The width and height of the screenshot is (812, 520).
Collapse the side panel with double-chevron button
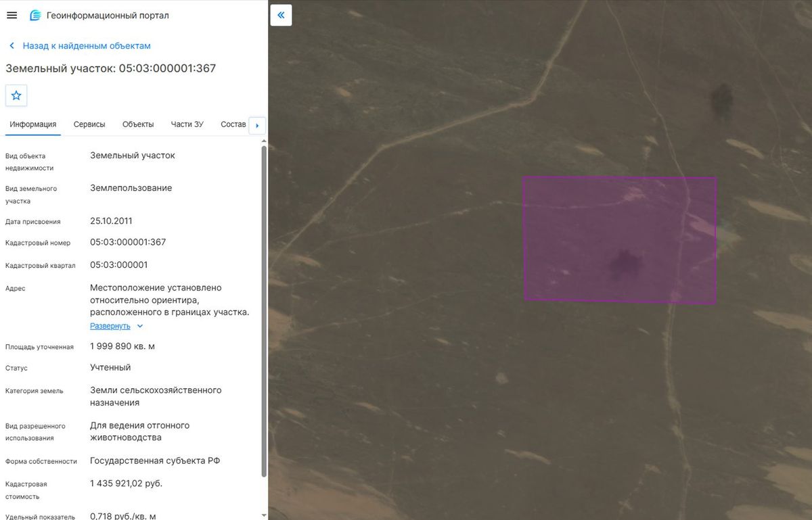point(281,15)
